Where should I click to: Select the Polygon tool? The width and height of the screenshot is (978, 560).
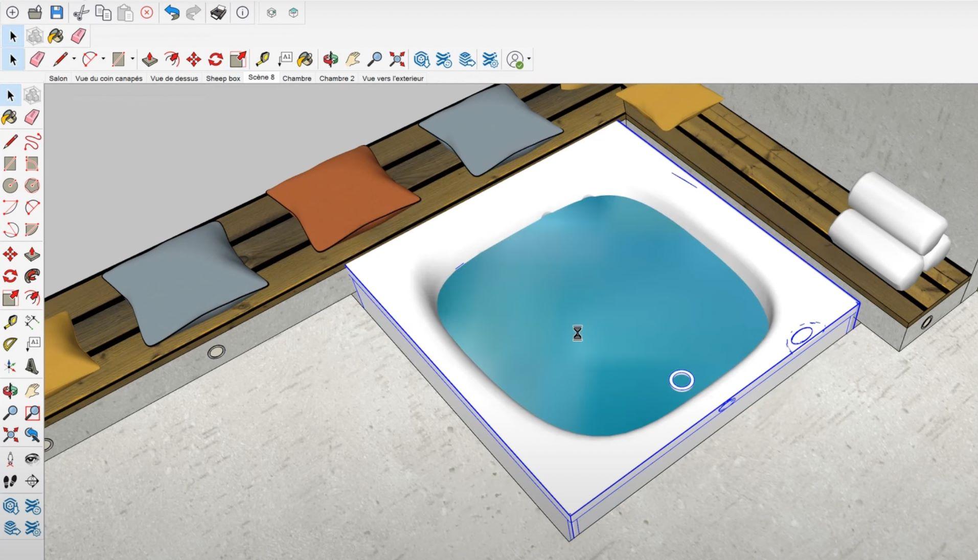pos(32,185)
